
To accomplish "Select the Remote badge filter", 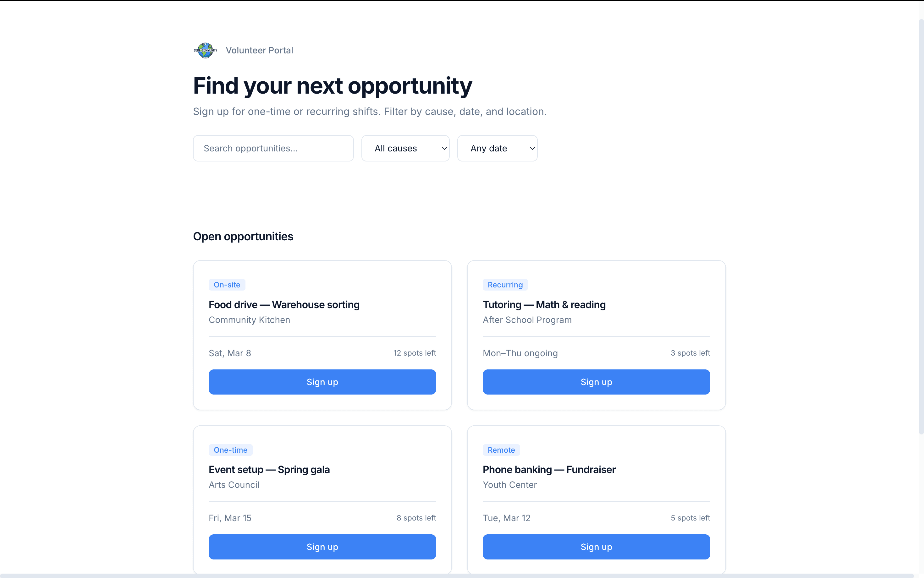I will click(501, 450).
